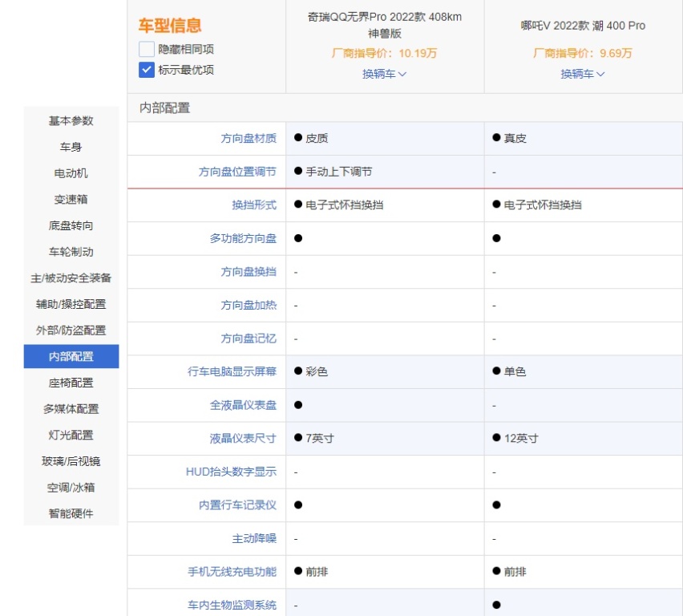Open 空调/冰箱 sidebar item
Screen dimensions: 683x616
pyautogui.click(x=71, y=487)
